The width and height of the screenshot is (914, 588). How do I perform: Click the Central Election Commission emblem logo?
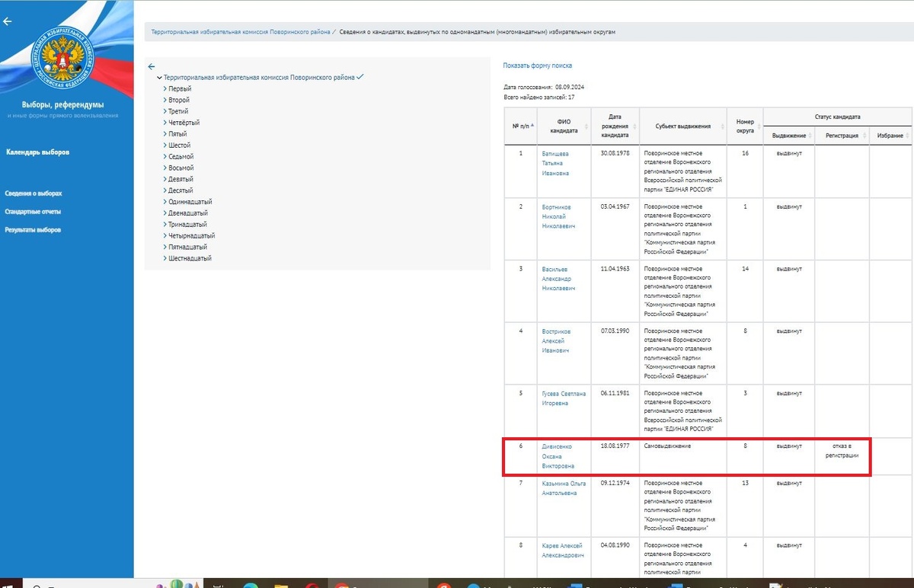[62, 59]
